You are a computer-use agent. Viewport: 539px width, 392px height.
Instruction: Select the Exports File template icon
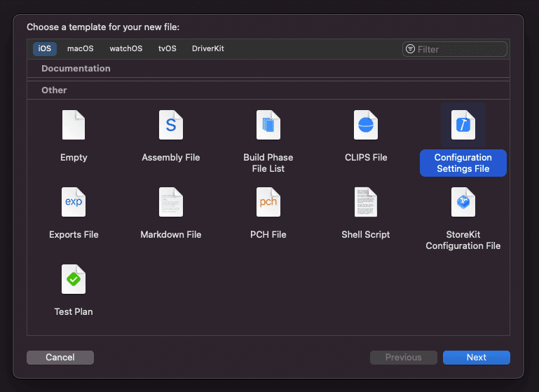pyautogui.click(x=74, y=202)
